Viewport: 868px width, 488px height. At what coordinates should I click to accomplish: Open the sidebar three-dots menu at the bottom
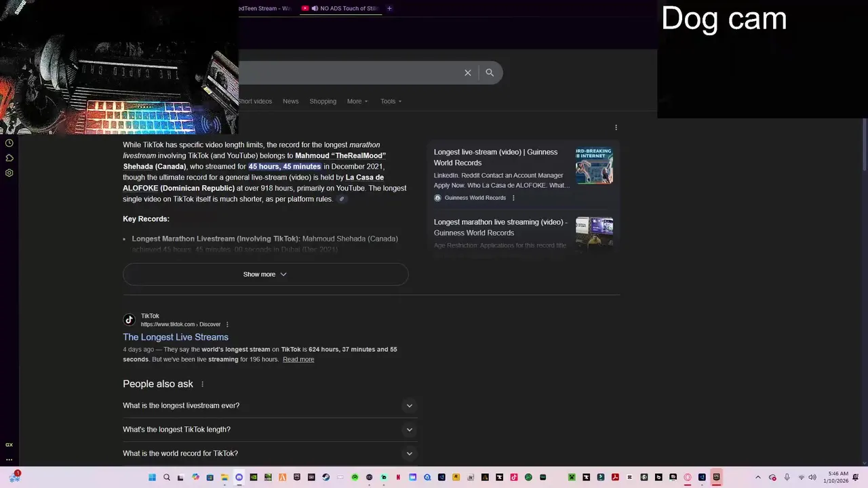click(x=9, y=460)
